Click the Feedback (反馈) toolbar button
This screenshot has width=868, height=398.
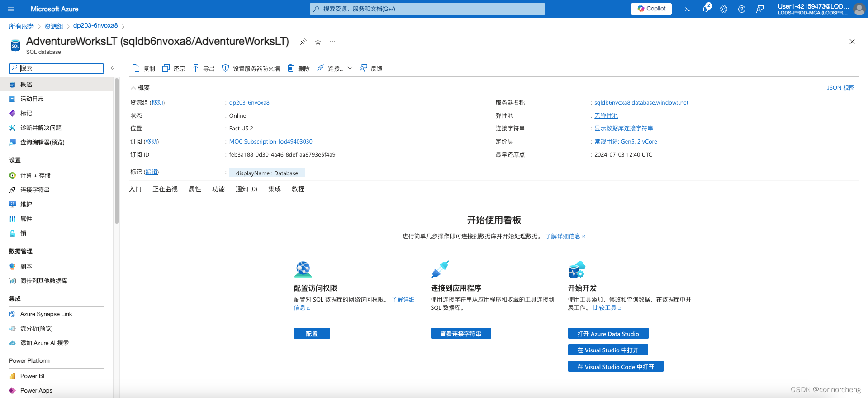371,68
